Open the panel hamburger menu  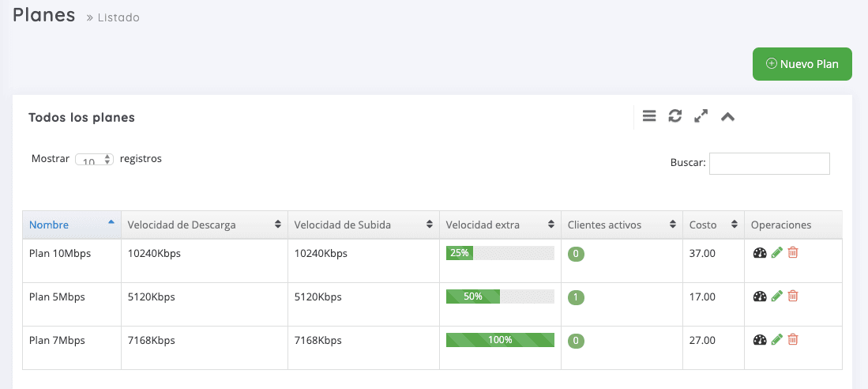649,115
